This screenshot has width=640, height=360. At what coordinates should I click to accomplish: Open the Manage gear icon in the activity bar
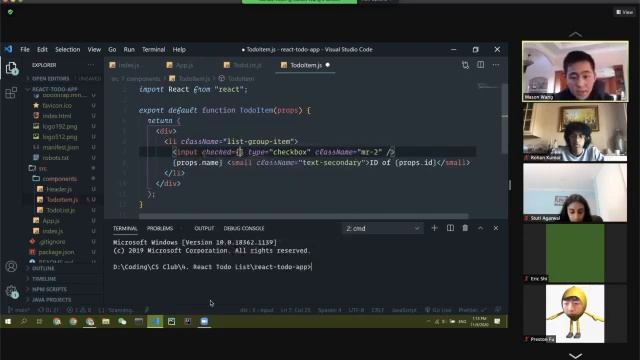[x=11, y=291]
